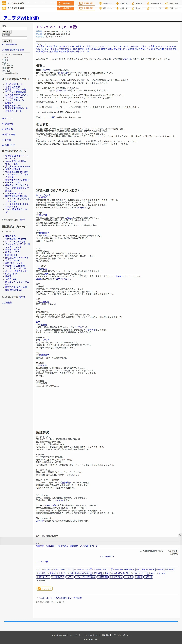The image size is (182, 644).
Task: Open the 鬱展開 tag chip
Action: (160, 569)
